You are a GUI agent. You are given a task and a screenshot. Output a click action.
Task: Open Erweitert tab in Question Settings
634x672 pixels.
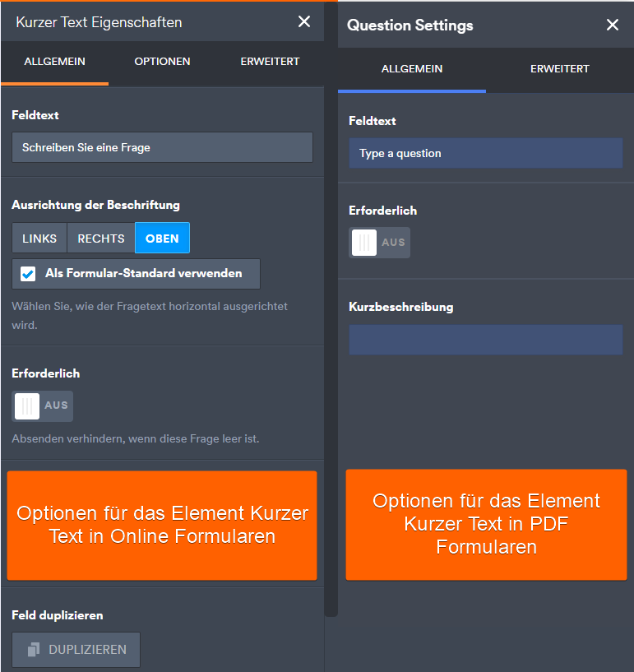(559, 69)
